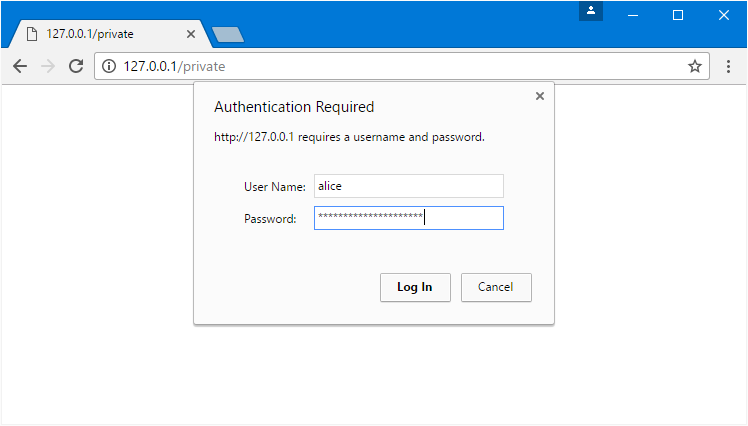This screenshot has height=426, width=748.
Task: Open the Chrome three-dot menu
Action: click(x=729, y=66)
